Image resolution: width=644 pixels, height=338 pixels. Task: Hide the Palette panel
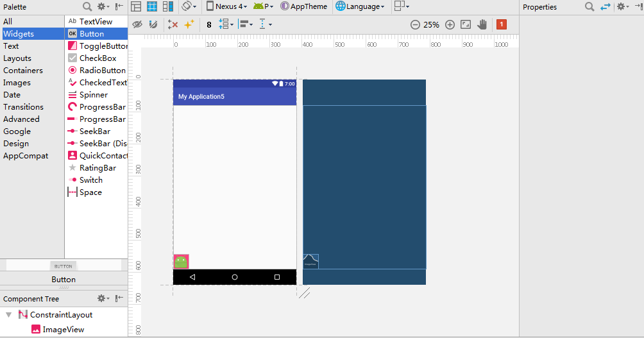click(x=119, y=6)
